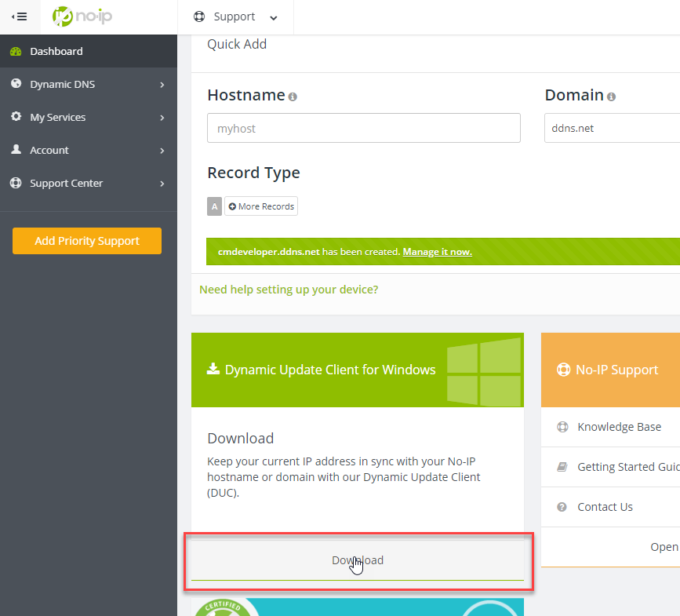This screenshot has height=616, width=680.
Task: Click the Hostname info icon
Action: [x=293, y=97]
